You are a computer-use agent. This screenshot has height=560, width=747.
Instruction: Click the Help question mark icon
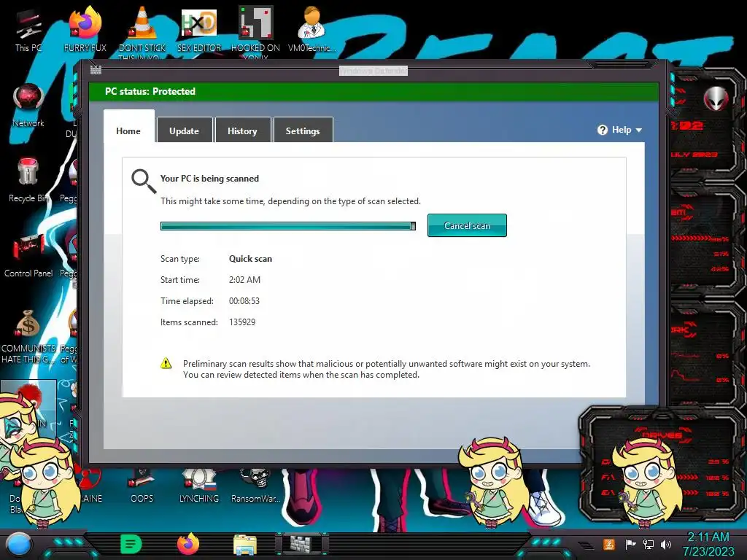(x=602, y=130)
